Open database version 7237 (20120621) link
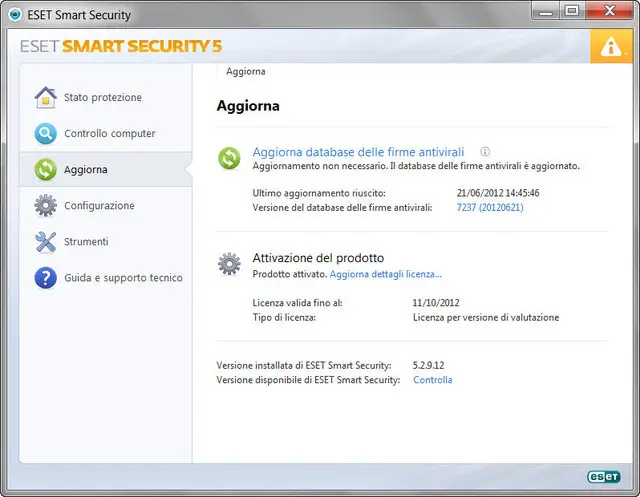 [490, 207]
